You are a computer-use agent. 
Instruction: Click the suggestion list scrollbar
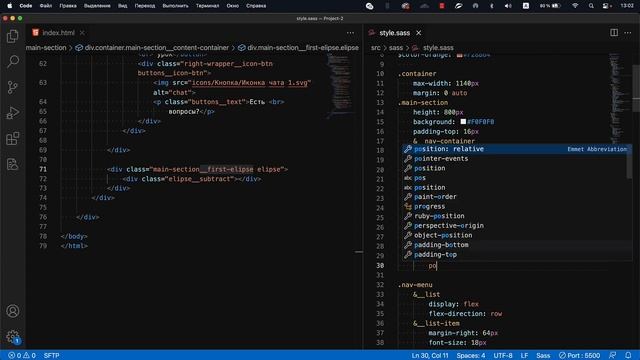(x=629, y=161)
